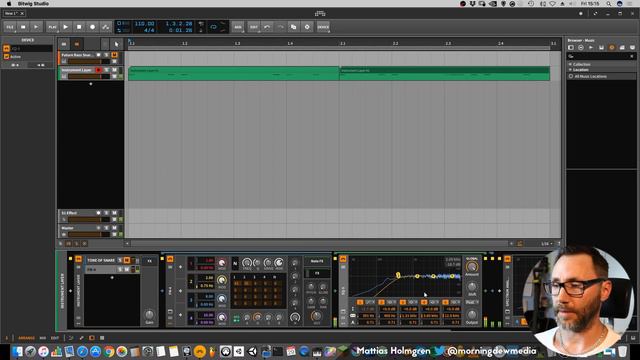Toggle EQ-5 device power button

click(343, 259)
